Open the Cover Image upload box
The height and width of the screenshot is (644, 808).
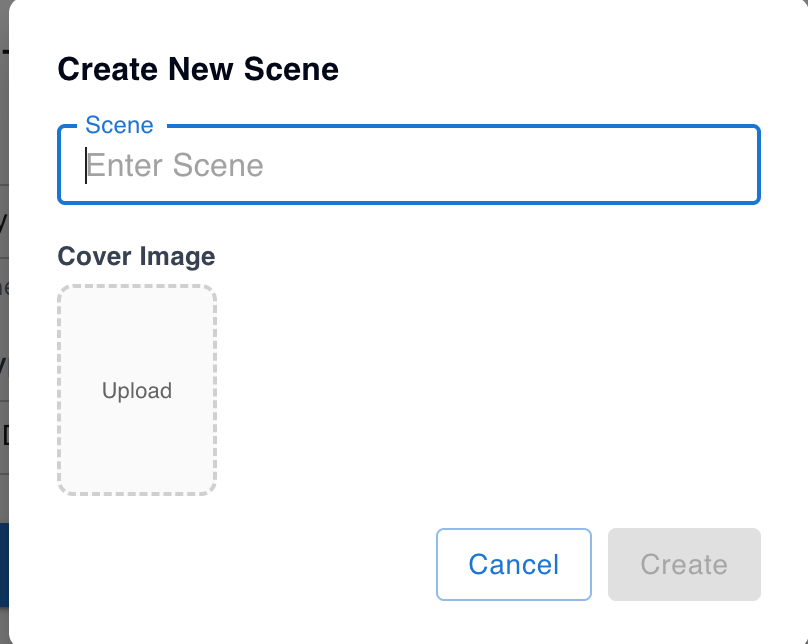pyautogui.click(x=137, y=390)
